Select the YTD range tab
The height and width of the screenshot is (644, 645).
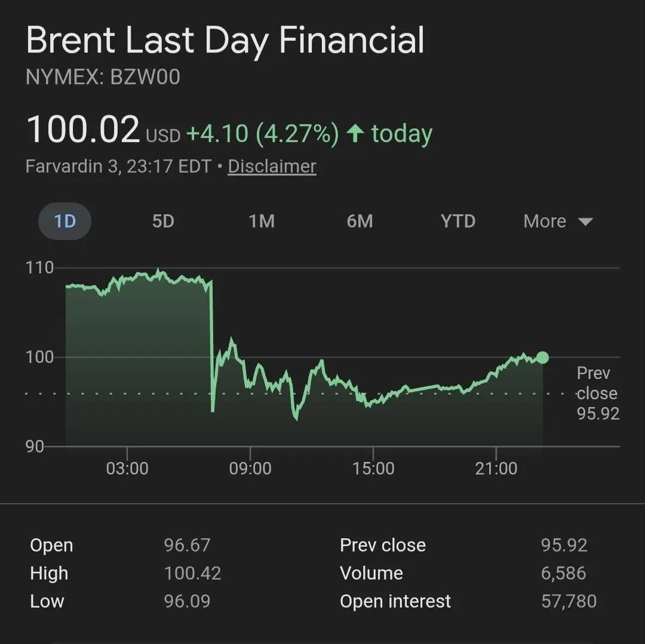458,221
